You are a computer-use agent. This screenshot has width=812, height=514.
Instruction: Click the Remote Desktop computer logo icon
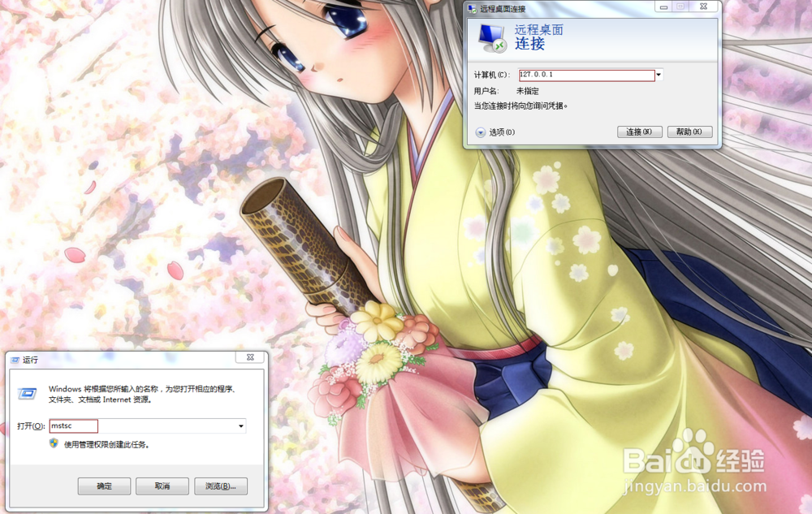click(x=491, y=38)
